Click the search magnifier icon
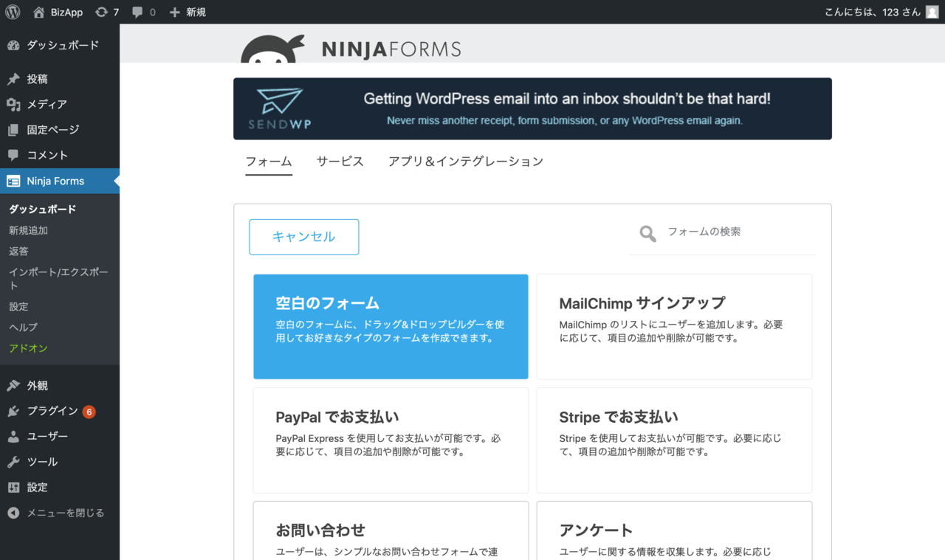This screenshot has height=560, width=945. coord(648,234)
